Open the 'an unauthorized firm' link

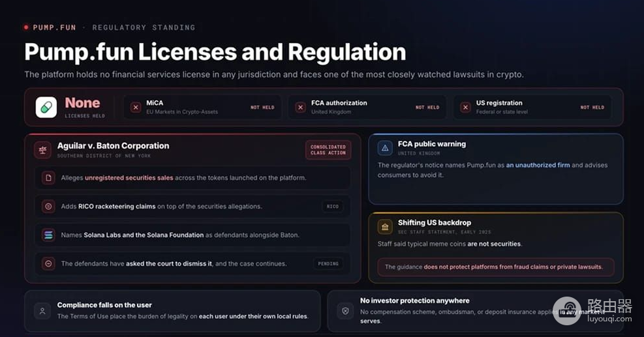[538, 165]
